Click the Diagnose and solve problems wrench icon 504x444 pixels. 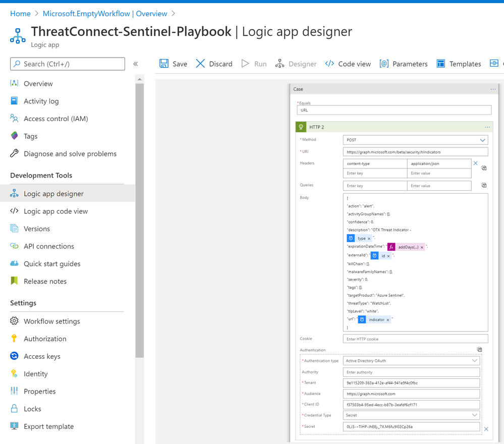point(14,153)
